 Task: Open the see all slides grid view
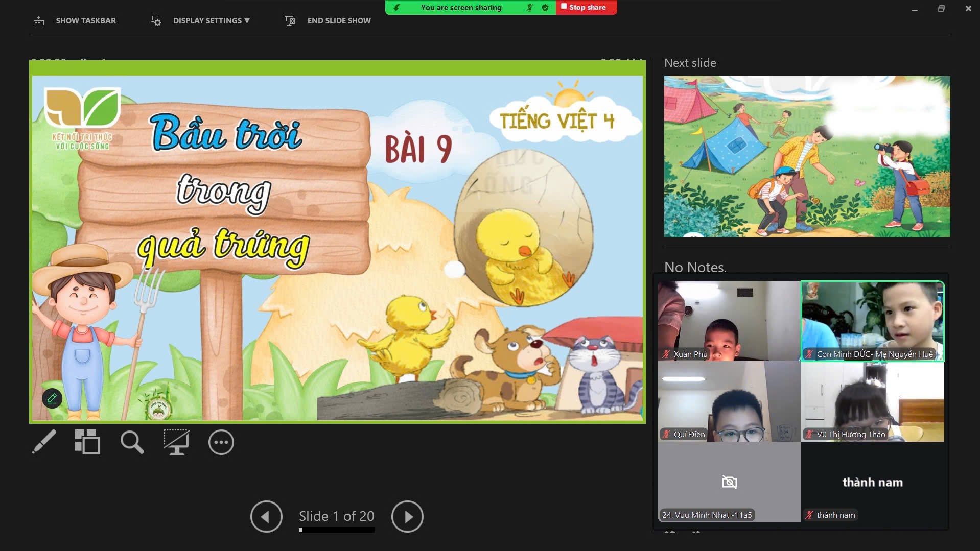(87, 442)
